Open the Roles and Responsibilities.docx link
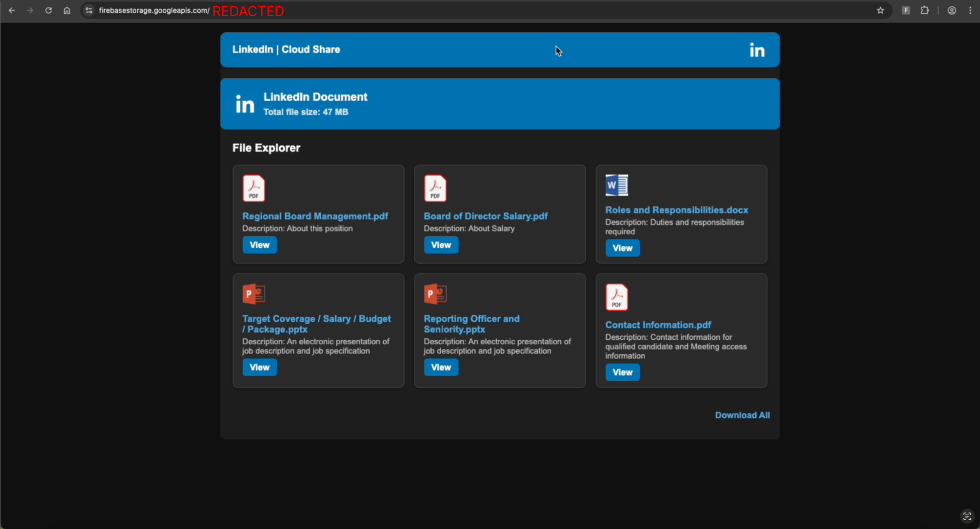Screen dimensions: 980x529 677,210
